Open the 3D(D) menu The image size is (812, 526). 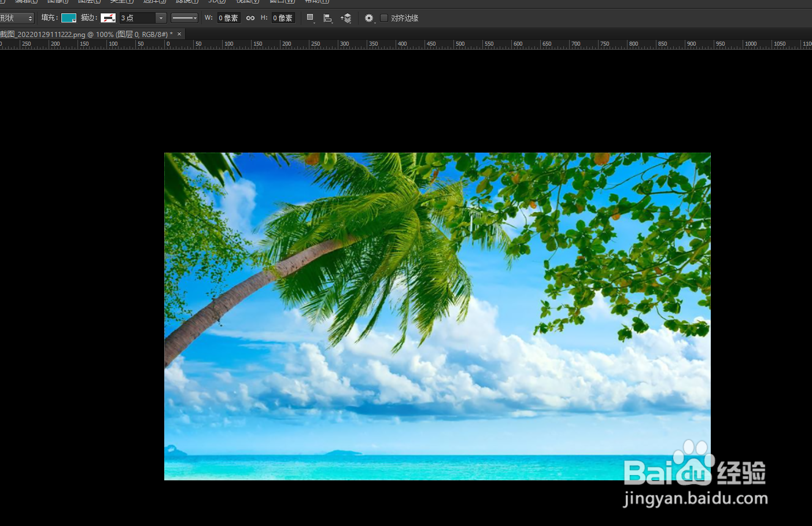coord(217,2)
